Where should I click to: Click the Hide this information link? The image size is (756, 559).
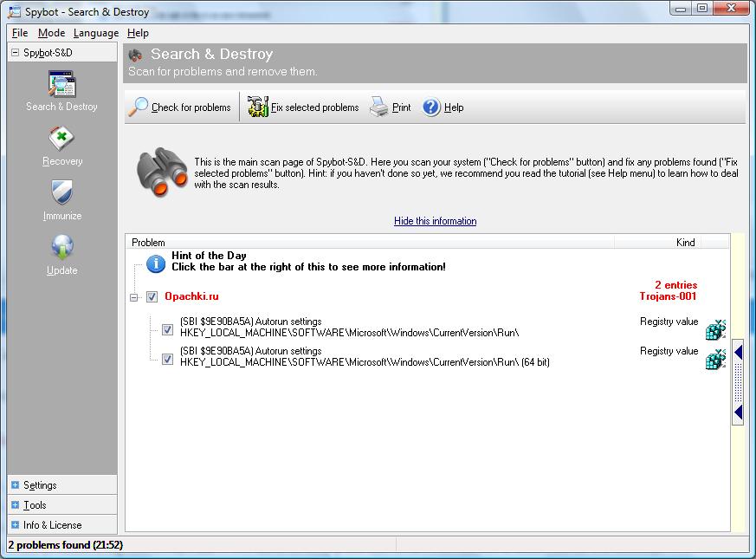tap(435, 221)
